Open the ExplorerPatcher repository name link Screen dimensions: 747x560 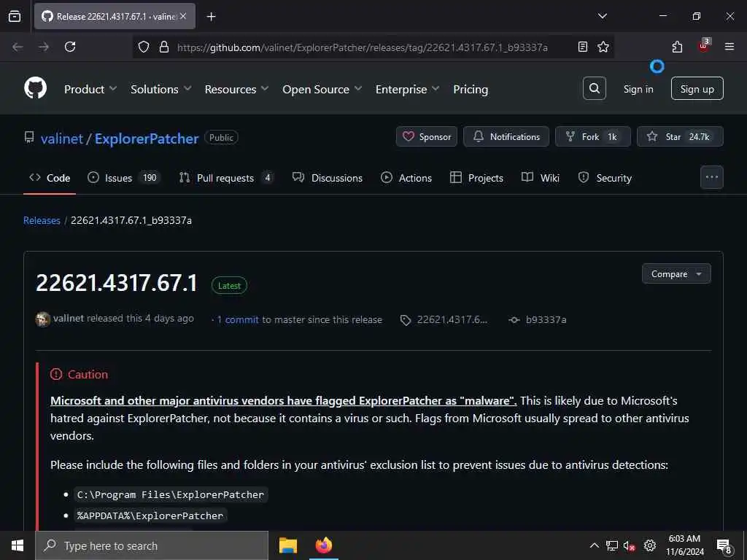[x=147, y=139]
